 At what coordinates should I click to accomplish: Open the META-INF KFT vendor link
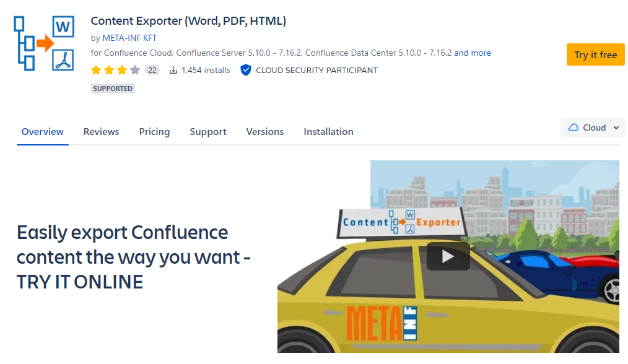coord(130,38)
